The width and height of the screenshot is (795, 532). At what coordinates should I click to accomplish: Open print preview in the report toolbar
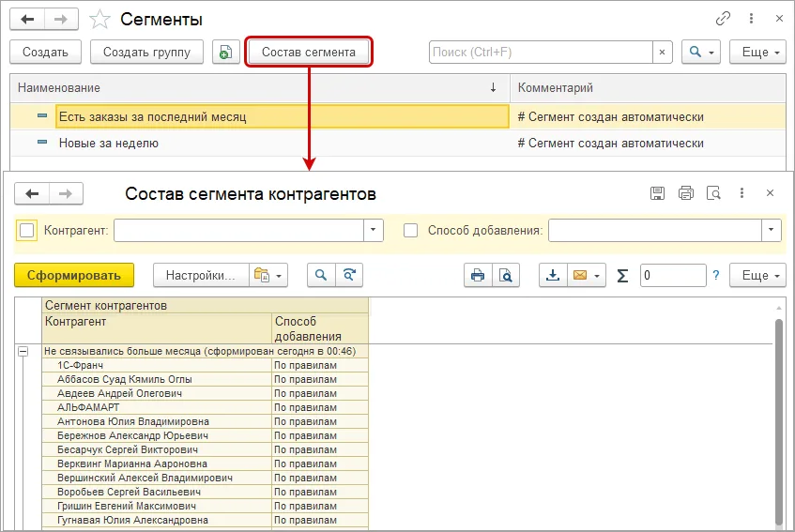click(506, 275)
